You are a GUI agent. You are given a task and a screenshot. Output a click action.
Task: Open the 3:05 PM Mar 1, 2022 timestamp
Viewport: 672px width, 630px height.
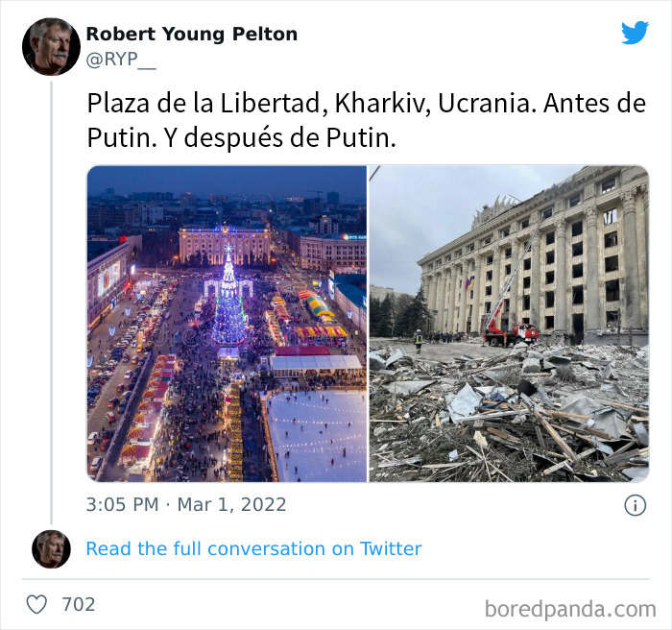186,504
